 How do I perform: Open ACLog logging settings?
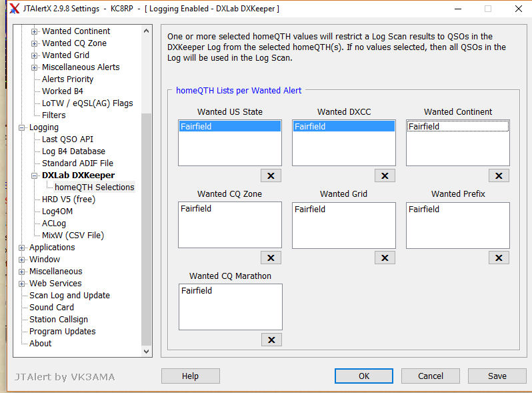(53, 223)
